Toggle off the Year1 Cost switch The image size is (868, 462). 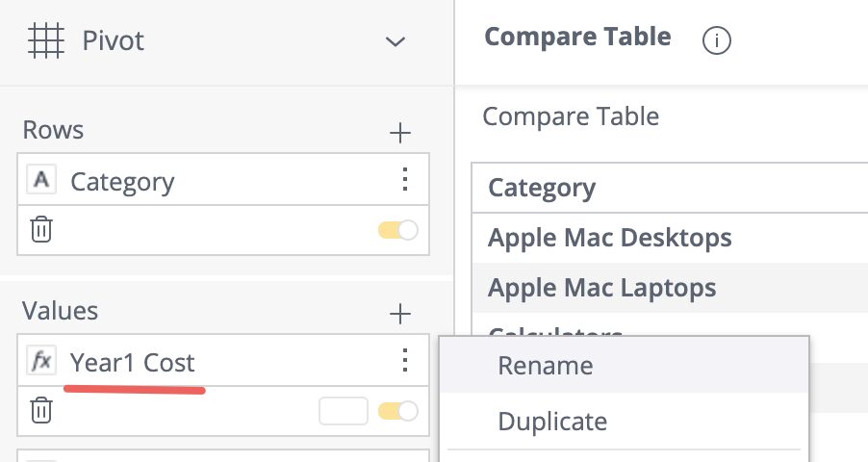coord(398,411)
